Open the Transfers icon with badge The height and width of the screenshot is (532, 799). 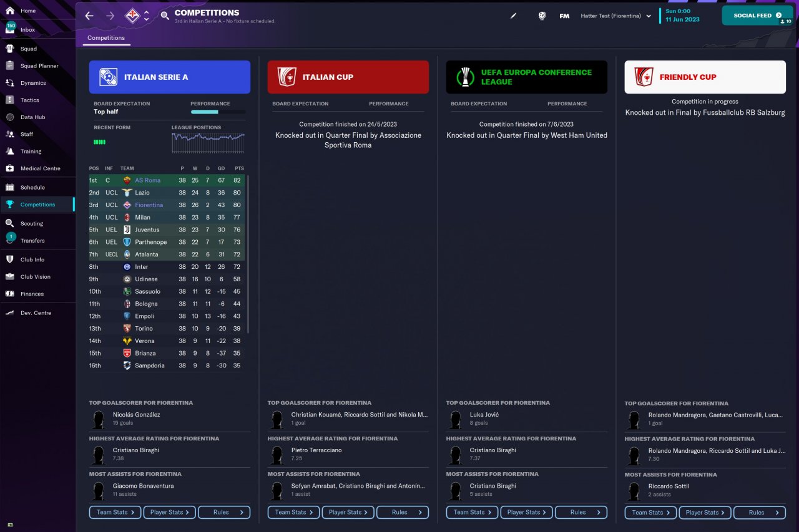click(x=10, y=239)
